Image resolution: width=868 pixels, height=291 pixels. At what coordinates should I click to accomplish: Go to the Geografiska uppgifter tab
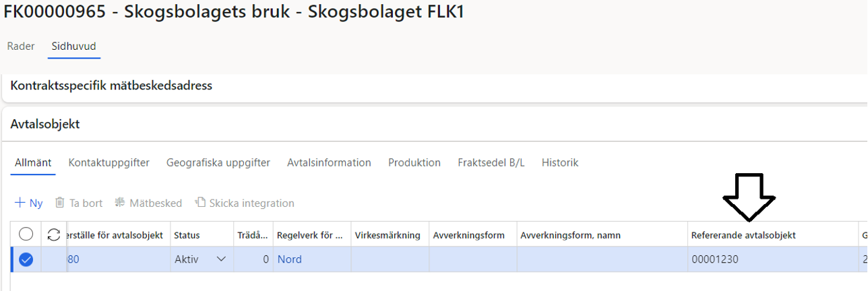[x=218, y=162]
